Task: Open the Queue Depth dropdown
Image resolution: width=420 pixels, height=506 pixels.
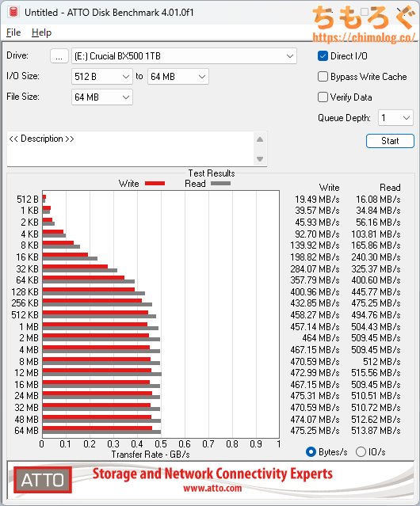Action: [x=395, y=118]
